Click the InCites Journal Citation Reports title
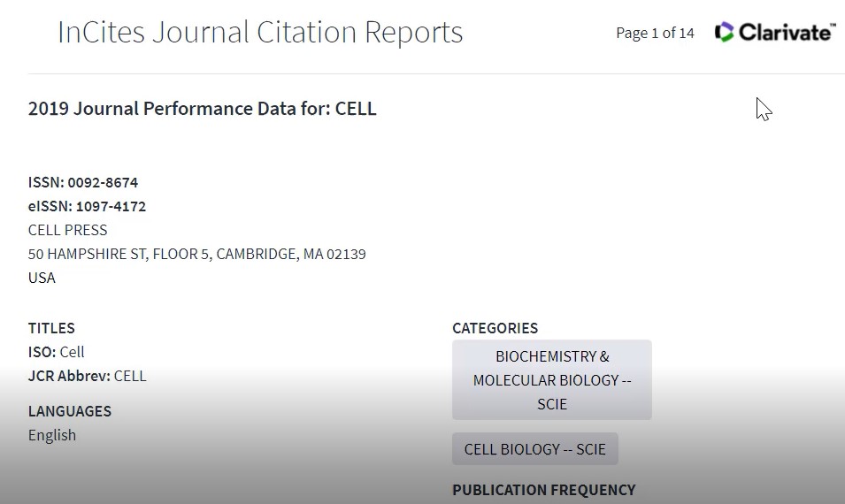The width and height of the screenshot is (845, 504). pos(260,33)
